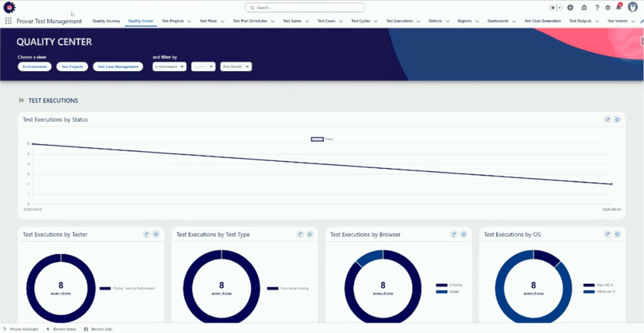This screenshot has width=644, height=333.
Task: Toggle the Mac OS X legend entry
Action: 599,285
